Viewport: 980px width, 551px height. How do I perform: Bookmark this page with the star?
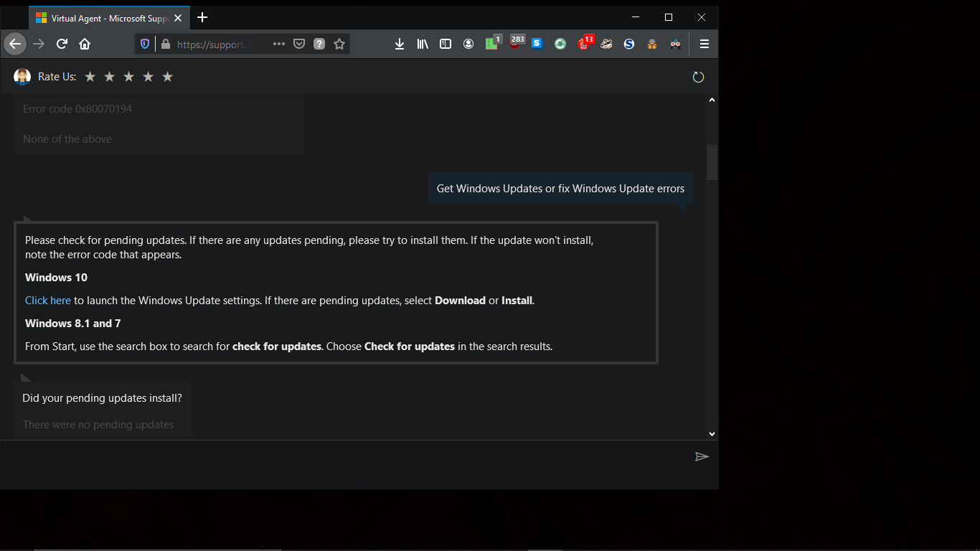(x=339, y=44)
